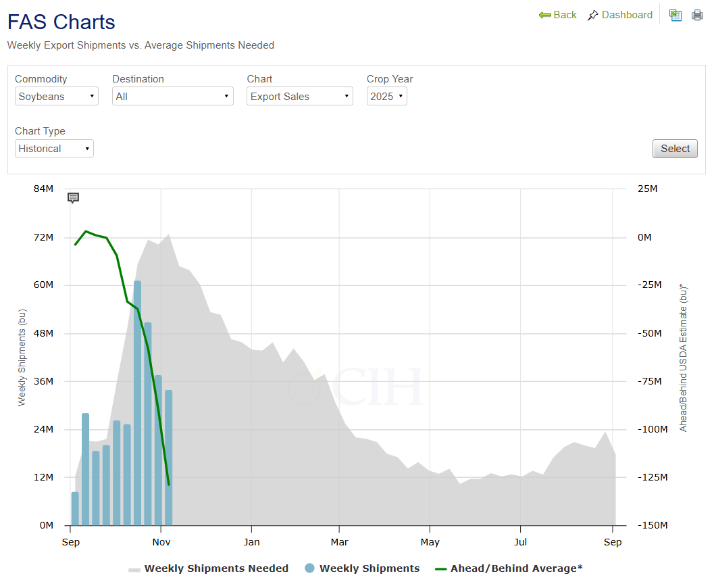Click the lowest endpoint of the green line

pyautogui.click(x=168, y=484)
